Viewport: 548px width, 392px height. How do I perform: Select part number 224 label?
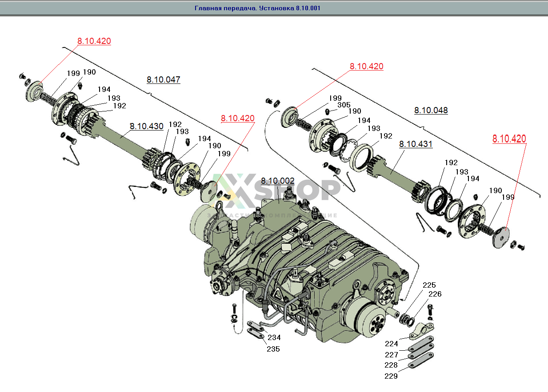(392, 344)
